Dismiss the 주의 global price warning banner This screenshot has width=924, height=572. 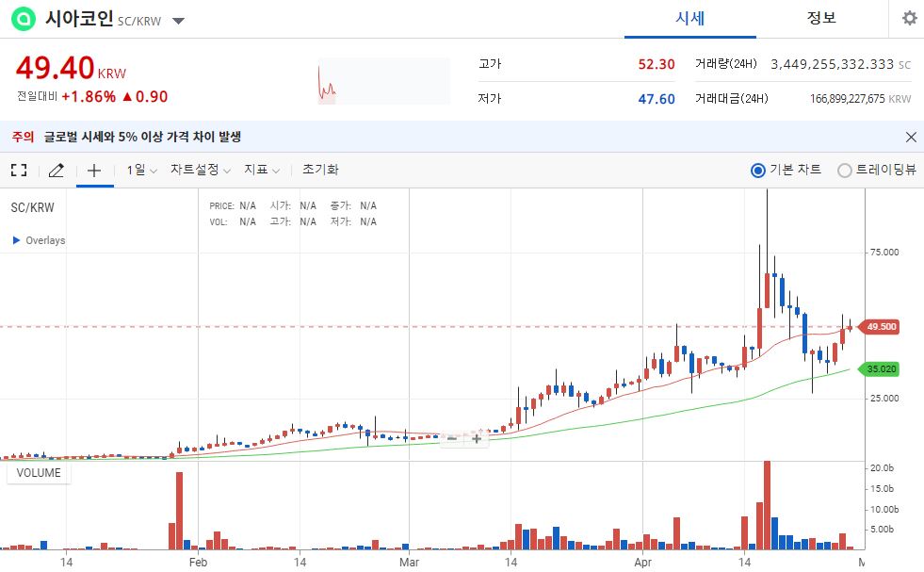click(911, 138)
